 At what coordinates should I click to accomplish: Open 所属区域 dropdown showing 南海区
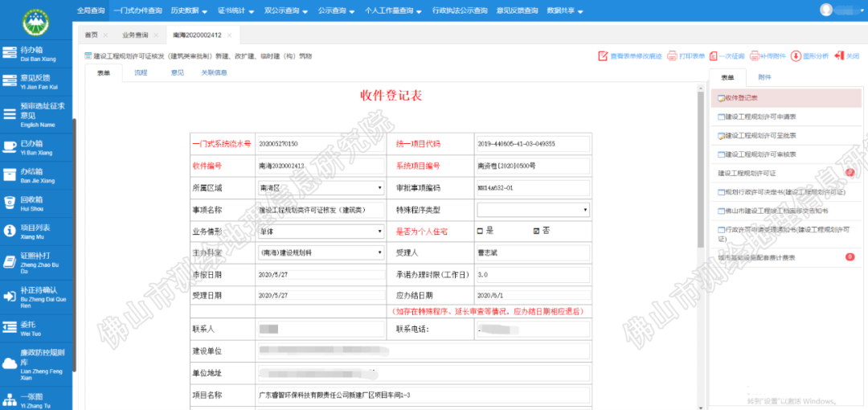point(321,188)
